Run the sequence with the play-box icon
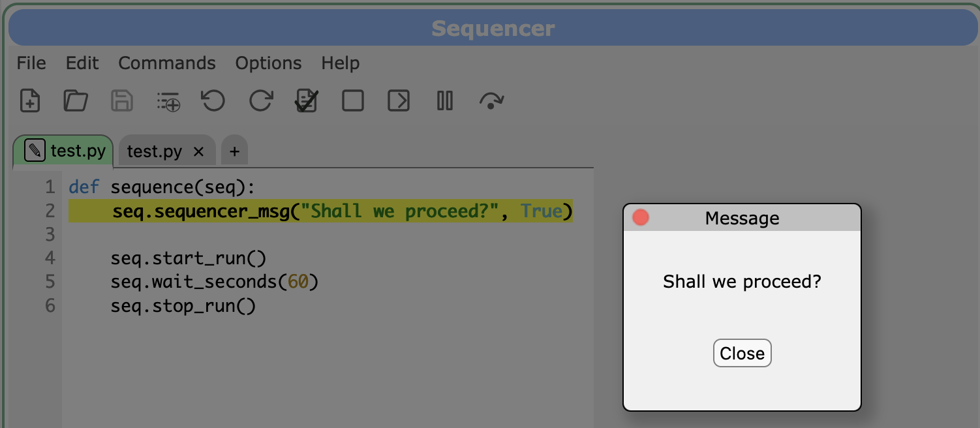Screen dimensions: 980x428 click(399, 100)
